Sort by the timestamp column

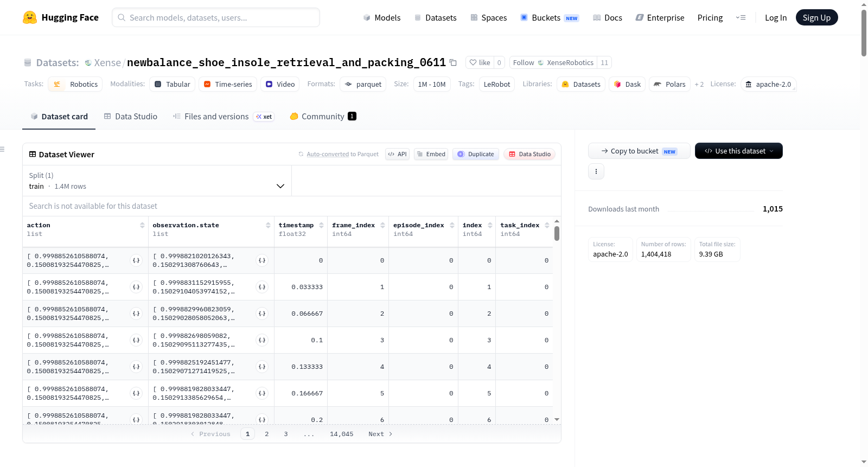pos(321,225)
